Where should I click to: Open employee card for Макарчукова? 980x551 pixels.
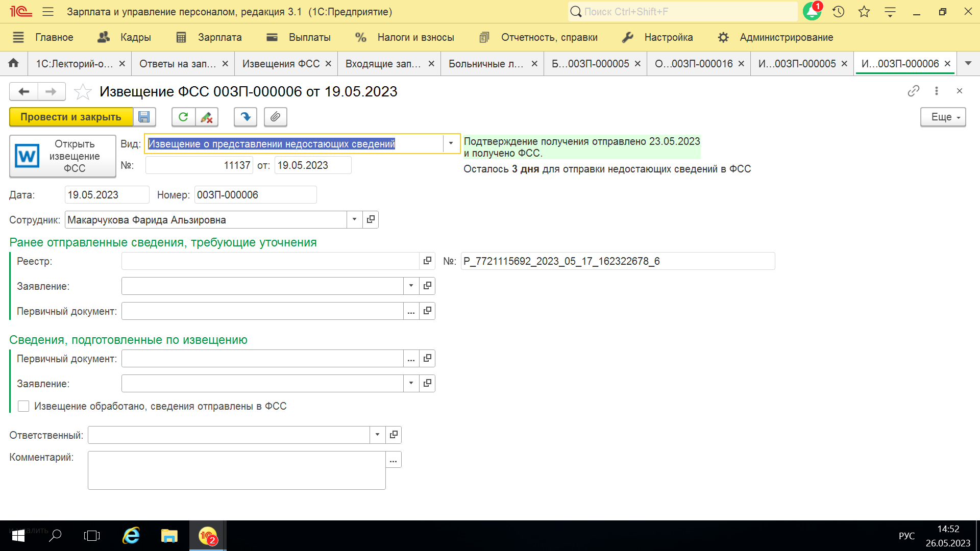click(371, 220)
